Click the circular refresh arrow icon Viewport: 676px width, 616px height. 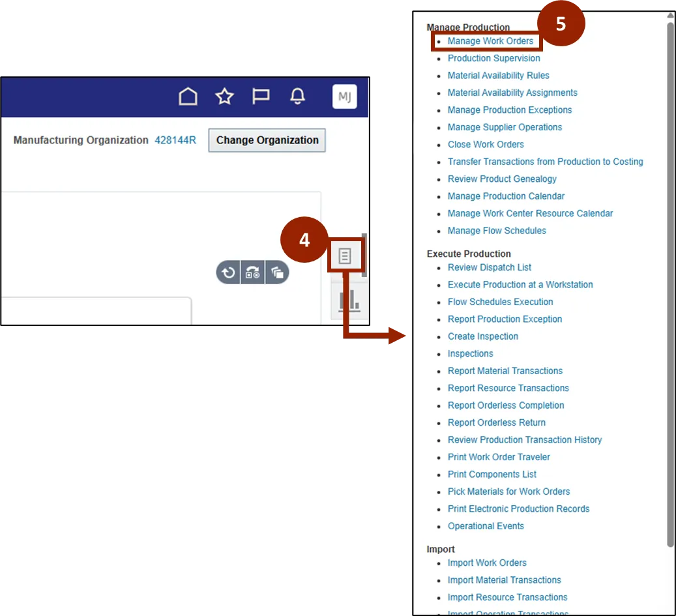228,272
